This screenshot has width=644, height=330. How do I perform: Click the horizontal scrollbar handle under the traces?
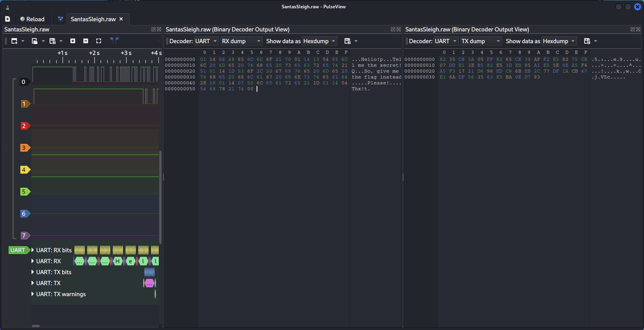(x=36, y=326)
